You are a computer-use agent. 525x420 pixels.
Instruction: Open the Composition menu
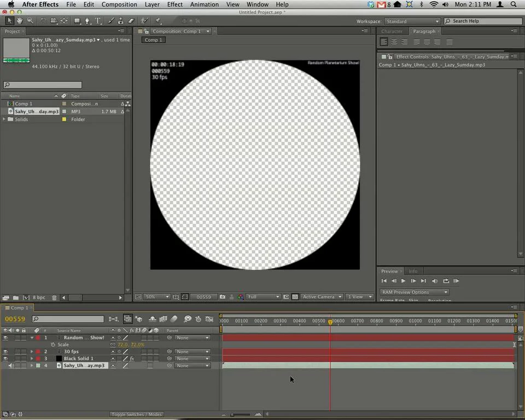point(119,4)
